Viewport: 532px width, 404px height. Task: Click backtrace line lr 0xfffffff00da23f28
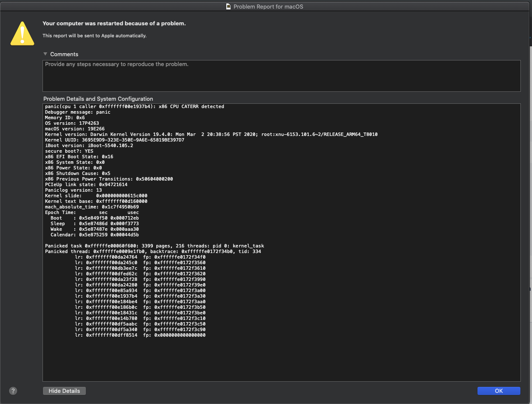pos(140,279)
